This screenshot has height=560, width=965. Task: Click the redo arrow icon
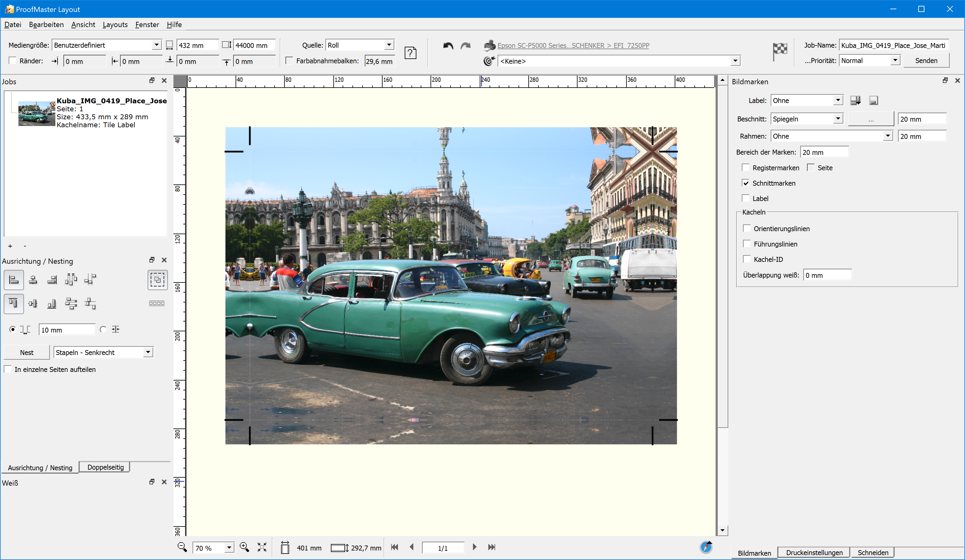coord(465,46)
